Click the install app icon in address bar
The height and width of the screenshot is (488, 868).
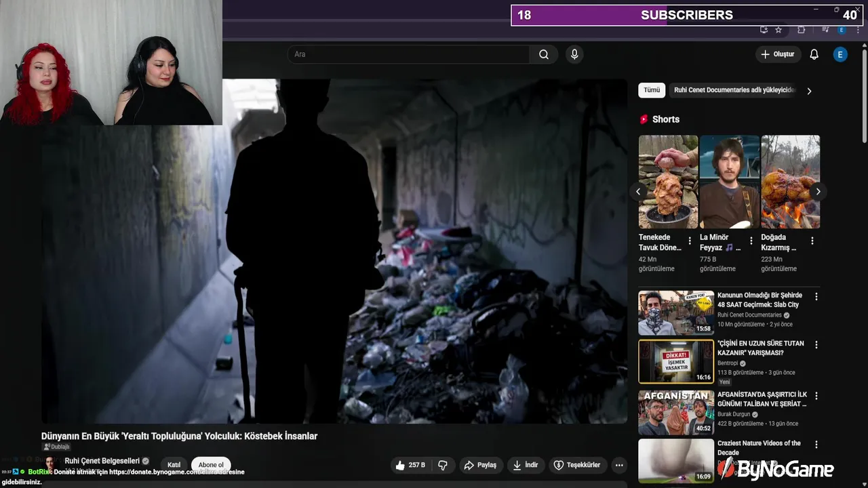pos(764,30)
